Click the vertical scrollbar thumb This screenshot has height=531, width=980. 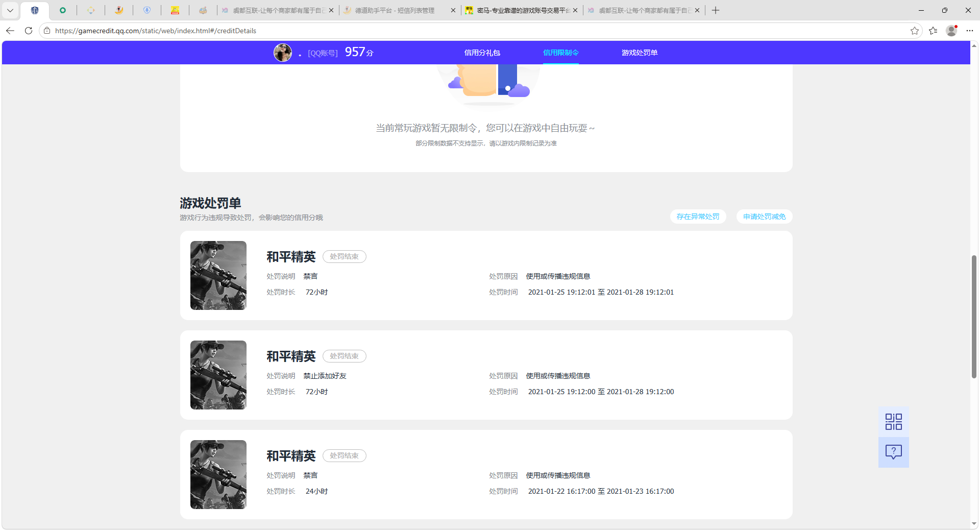pyautogui.click(x=974, y=317)
